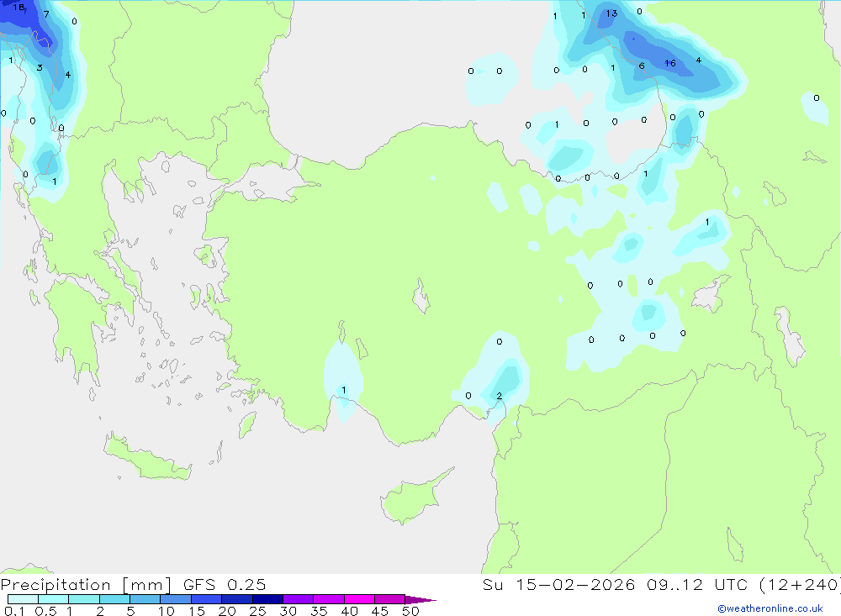Screen dimensions: 841x616
Task: Click the '09..12 UTC' time label
Action: 696,584
